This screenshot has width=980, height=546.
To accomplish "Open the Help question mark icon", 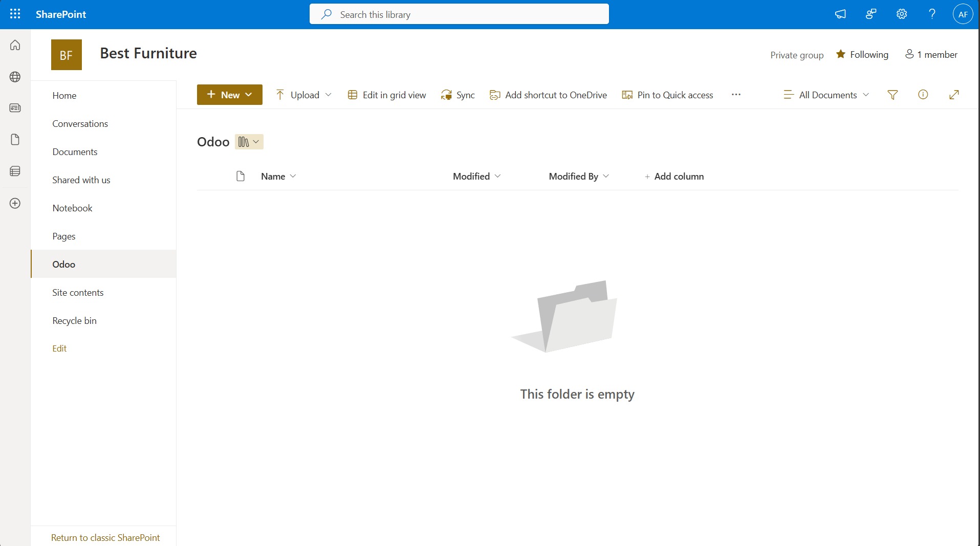I will point(932,14).
